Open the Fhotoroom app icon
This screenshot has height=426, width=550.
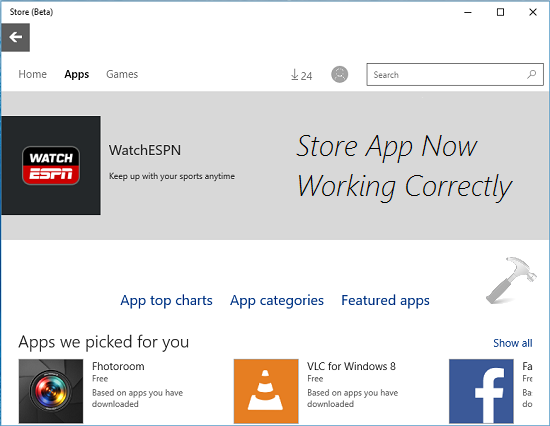pyautogui.click(x=51, y=391)
